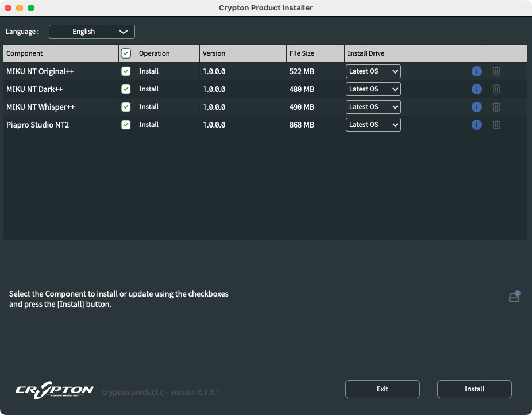Open the Language dropdown
532x415 pixels.
pyautogui.click(x=91, y=32)
